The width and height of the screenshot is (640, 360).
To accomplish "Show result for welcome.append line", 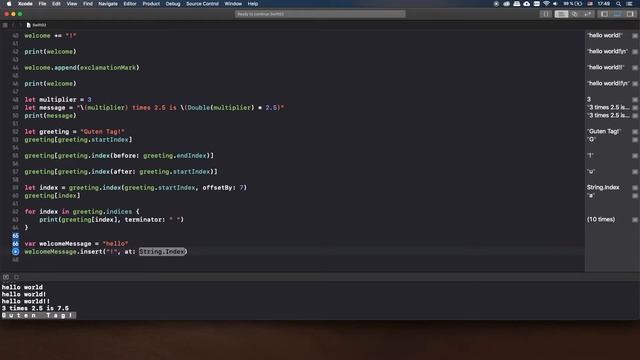I will (635, 68).
